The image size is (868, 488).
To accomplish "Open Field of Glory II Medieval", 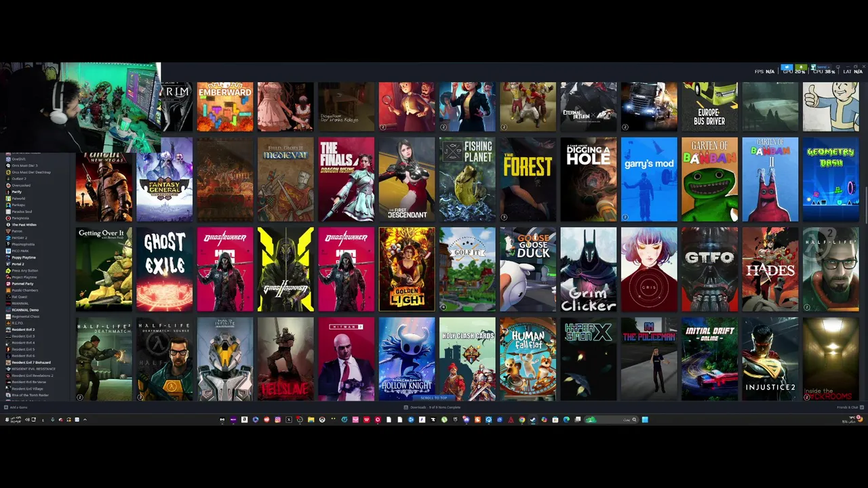I will 285,180.
